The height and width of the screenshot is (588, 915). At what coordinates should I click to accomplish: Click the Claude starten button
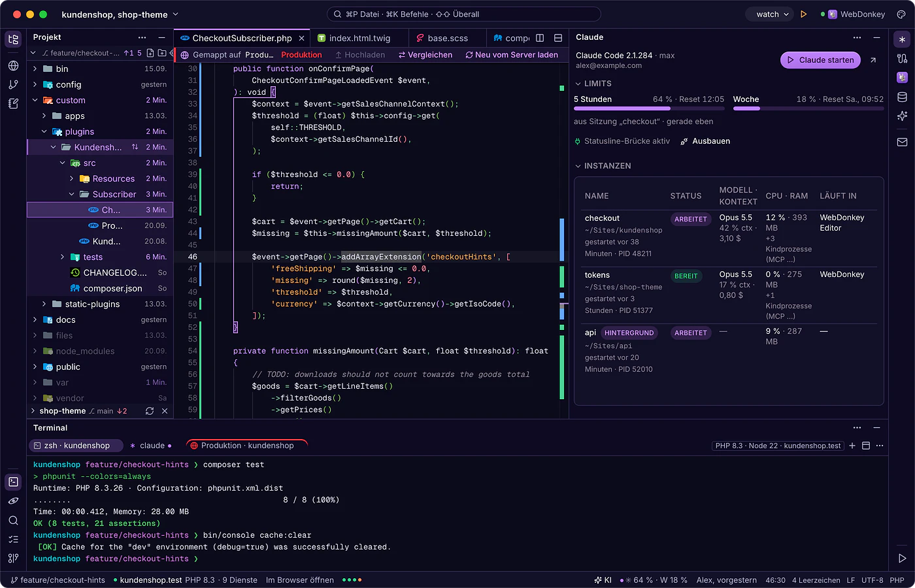(820, 60)
